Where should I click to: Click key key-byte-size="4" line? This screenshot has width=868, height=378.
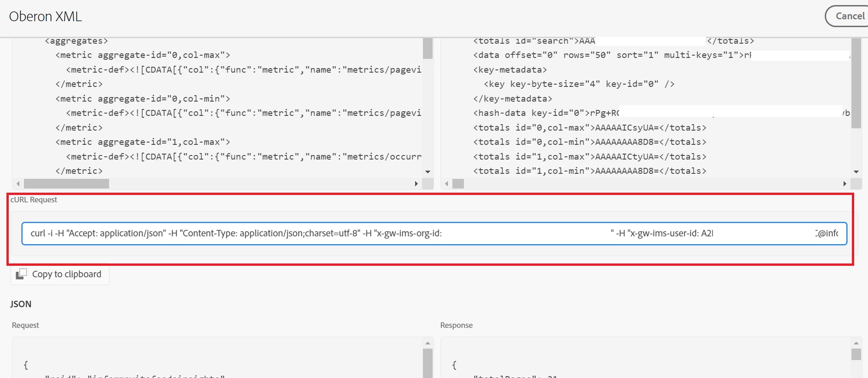pyautogui.click(x=579, y=84)
